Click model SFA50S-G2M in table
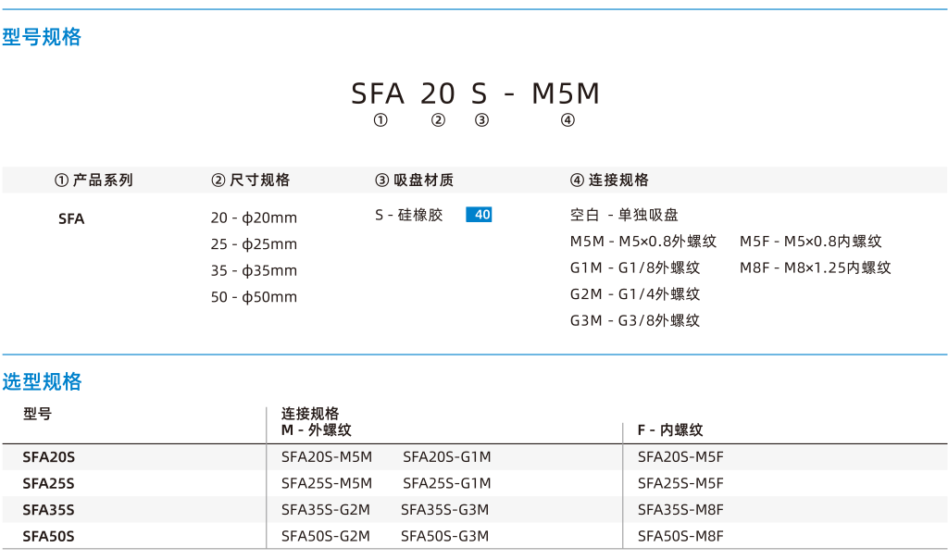The image size is (948, 560). 325,537
